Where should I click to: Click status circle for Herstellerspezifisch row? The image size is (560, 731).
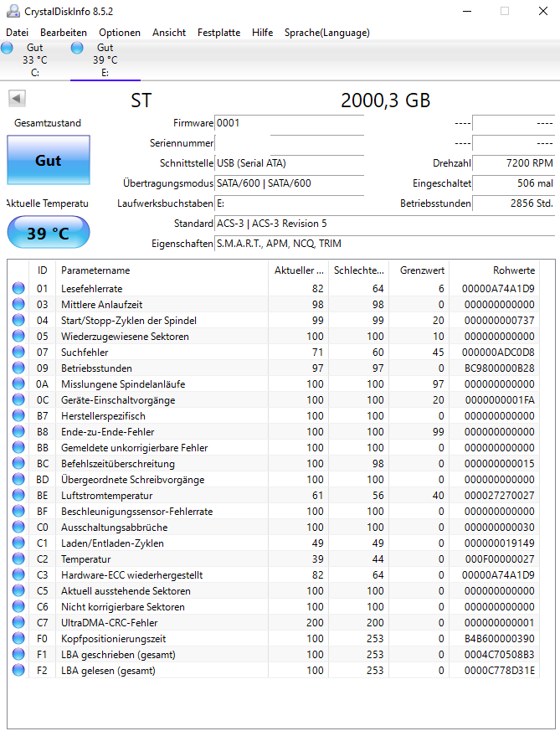pos(18,416)
